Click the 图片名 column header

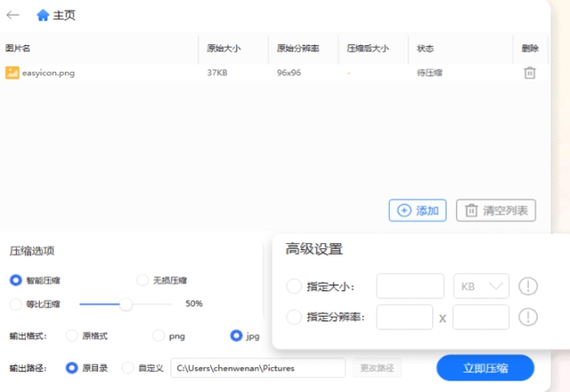[x=18, y=48]
